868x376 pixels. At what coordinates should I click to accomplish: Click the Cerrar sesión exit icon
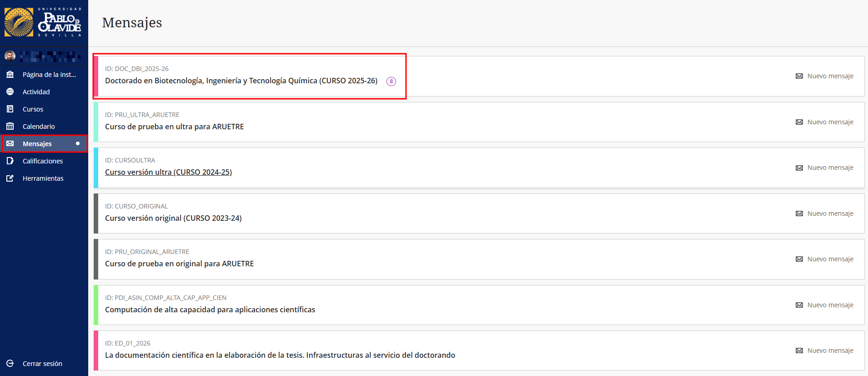click(10, 364)
